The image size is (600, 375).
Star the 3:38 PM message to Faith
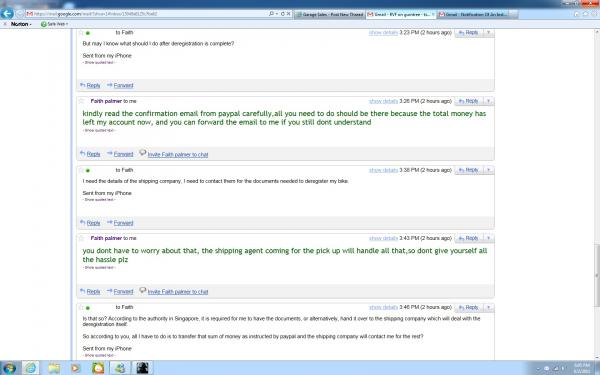point(81,170)
